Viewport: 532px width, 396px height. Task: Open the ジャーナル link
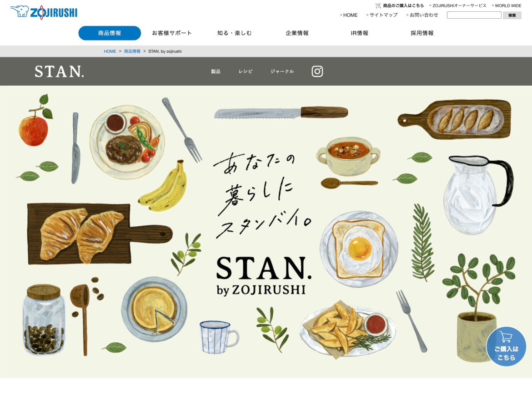(282, 71)
